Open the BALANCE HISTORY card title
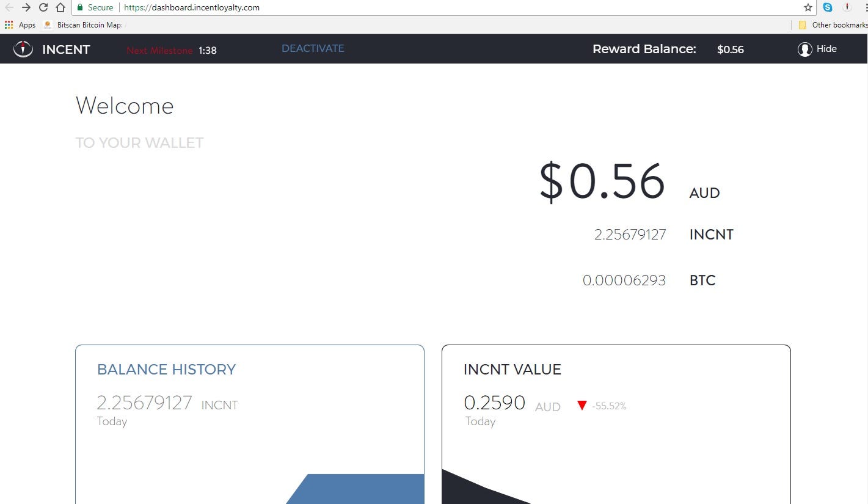The width and height of the screenshot is (868, 504). (x=166, y=370)
